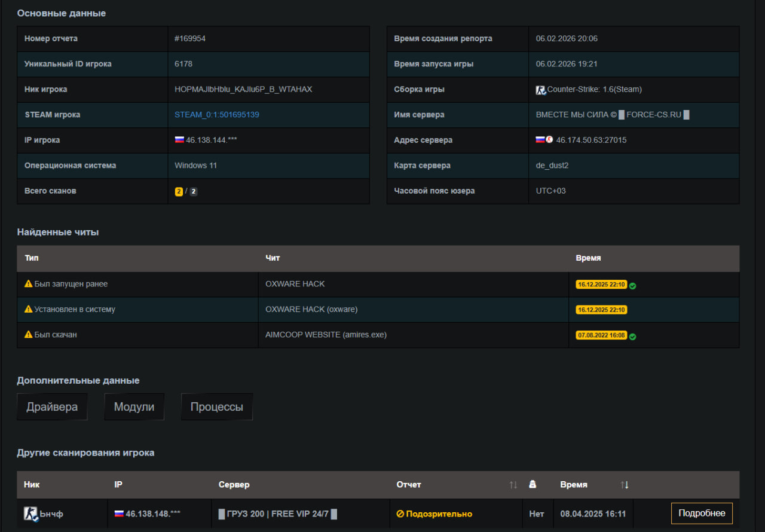Click warning icon in 'Был скачан' row
Viewport: 765px width, 532px height.
pyautogui.click(x=28, y=335)
